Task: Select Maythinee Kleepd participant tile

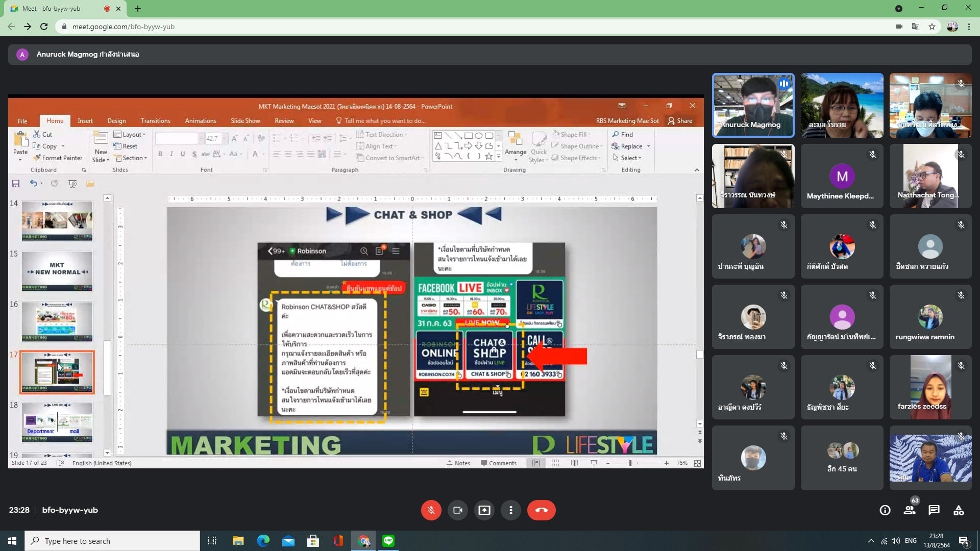Action: tap(842, 176)
